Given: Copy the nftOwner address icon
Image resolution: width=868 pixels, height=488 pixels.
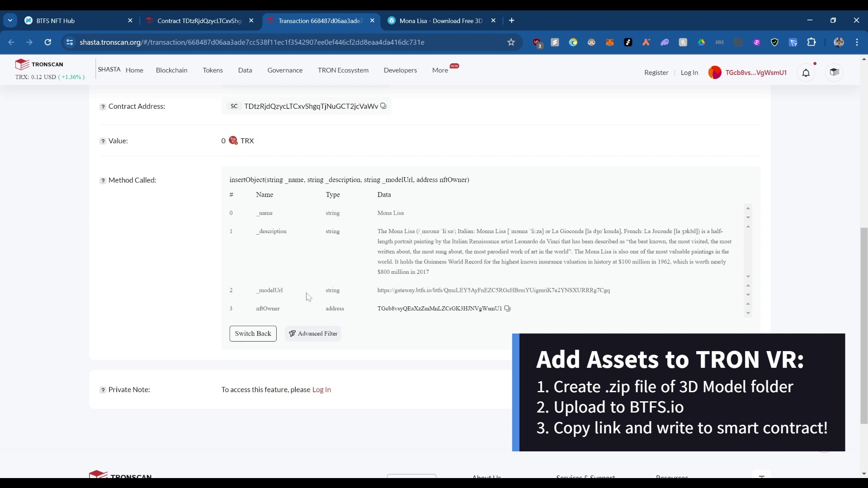Looking at the screenshot, I should 507,309.
